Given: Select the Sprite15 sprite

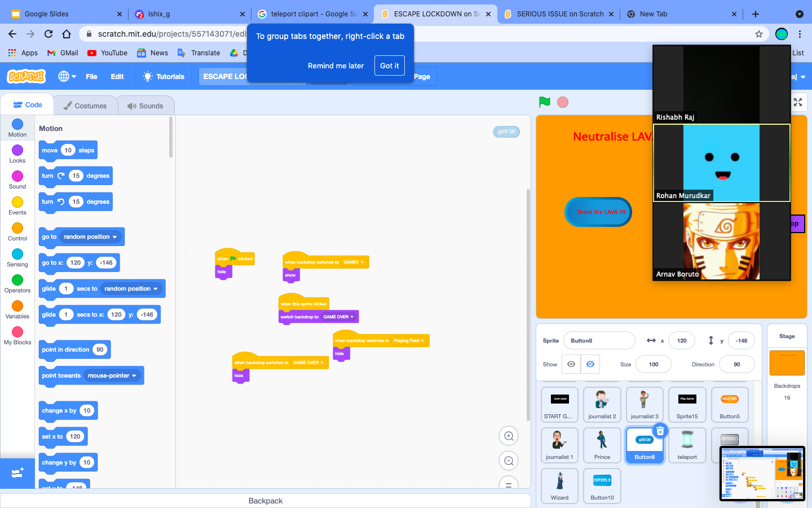Looking at the screenshot, I should pyautogui.click(x=687, y=404).
